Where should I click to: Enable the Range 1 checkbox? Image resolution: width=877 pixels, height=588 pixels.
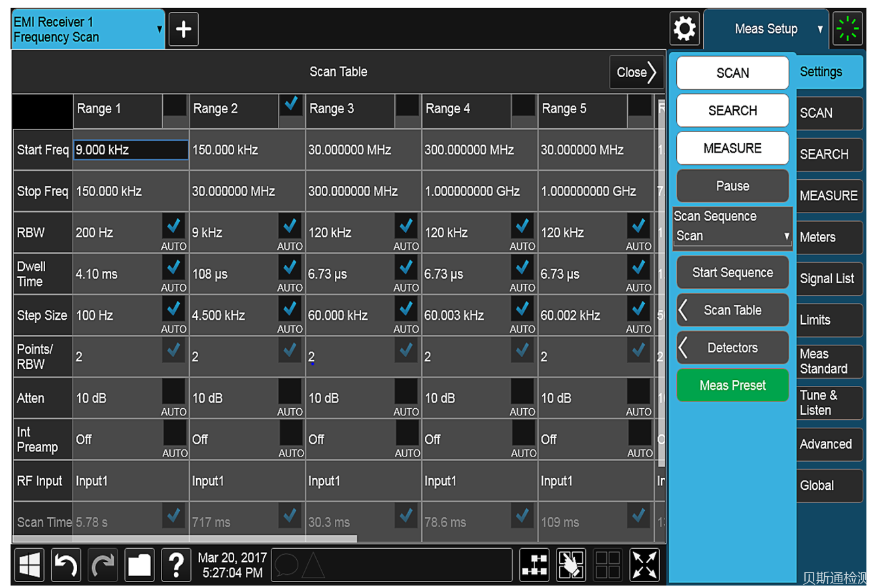coord(175,106)
